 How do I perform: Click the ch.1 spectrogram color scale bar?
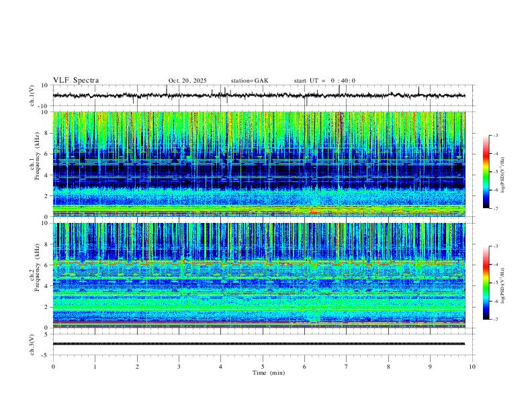tap(486, 172)
